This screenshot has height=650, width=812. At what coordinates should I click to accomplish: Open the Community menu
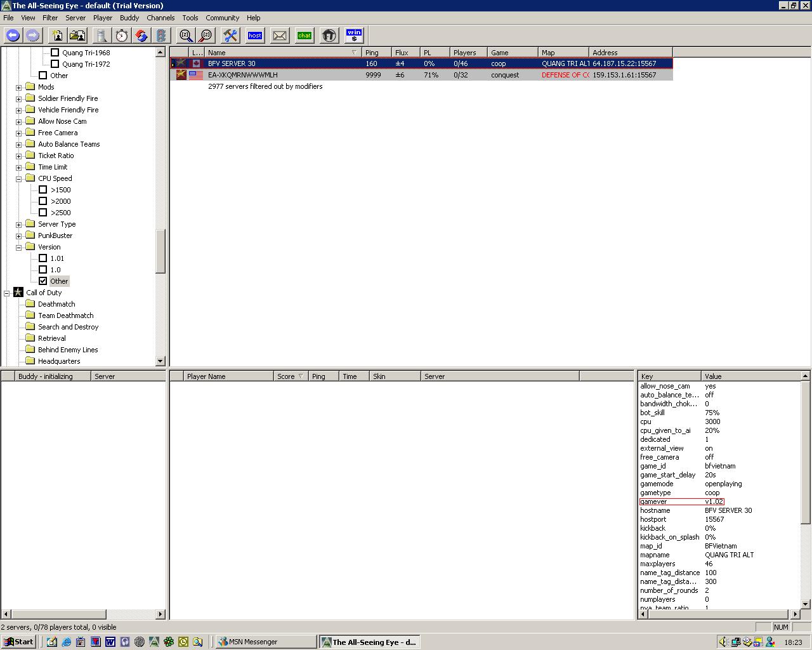point(222,18)
